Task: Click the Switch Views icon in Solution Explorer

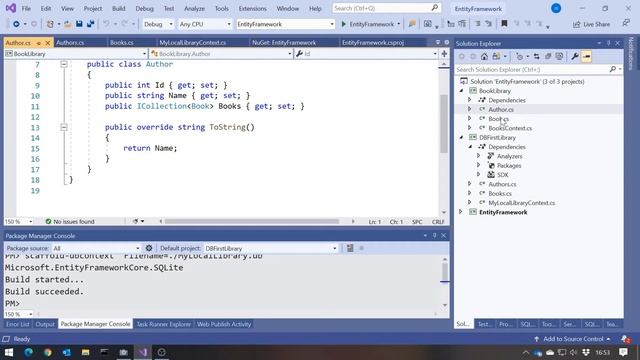Action: pyautogui.click(x=496, y=57)
